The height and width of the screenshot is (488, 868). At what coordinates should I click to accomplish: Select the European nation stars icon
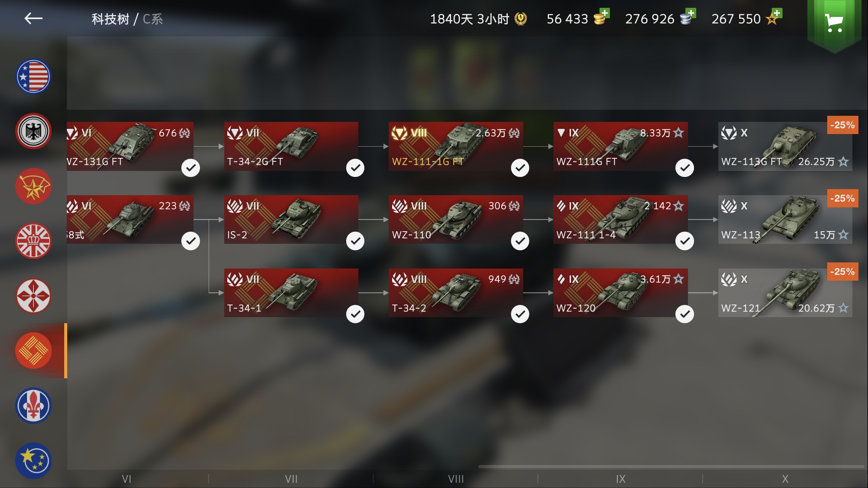[x=33, y=460]
